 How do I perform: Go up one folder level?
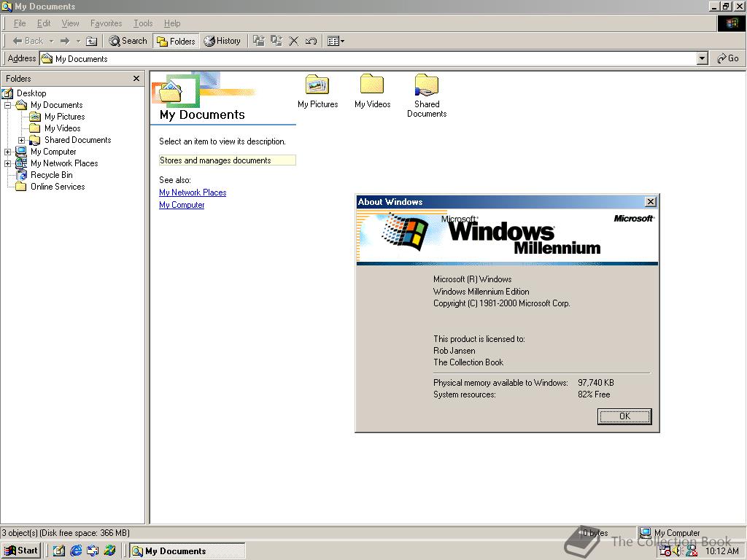click(91, 41)
